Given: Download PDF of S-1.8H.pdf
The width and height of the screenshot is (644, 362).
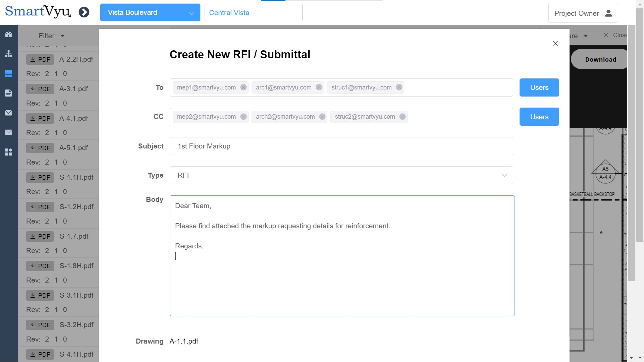Looking at the screenshot, I should coord(40,266).
